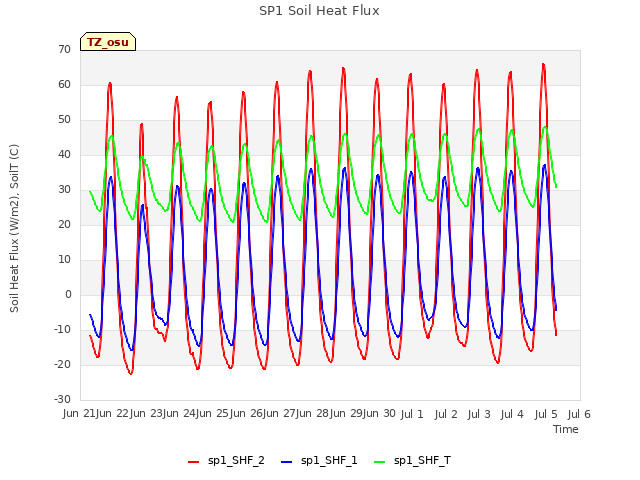
Task: Click the -10 y-axis tick label
Action: click(x=62, y=329)
